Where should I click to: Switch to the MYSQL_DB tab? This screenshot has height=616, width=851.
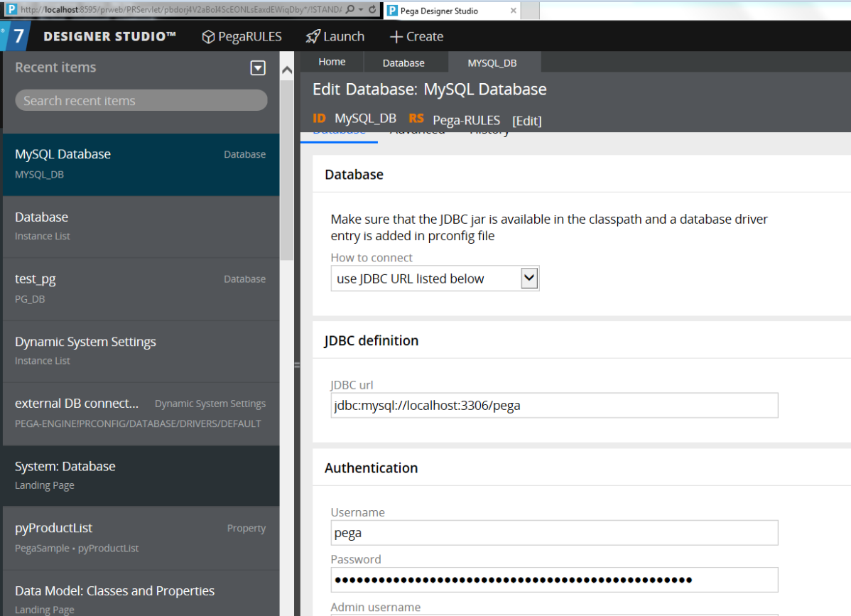492,63
